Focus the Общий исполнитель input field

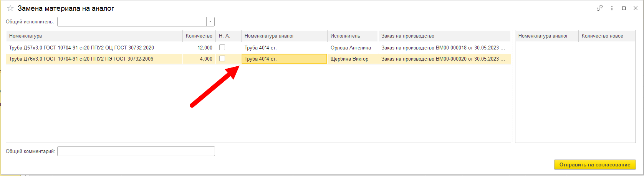click(132, 22)
